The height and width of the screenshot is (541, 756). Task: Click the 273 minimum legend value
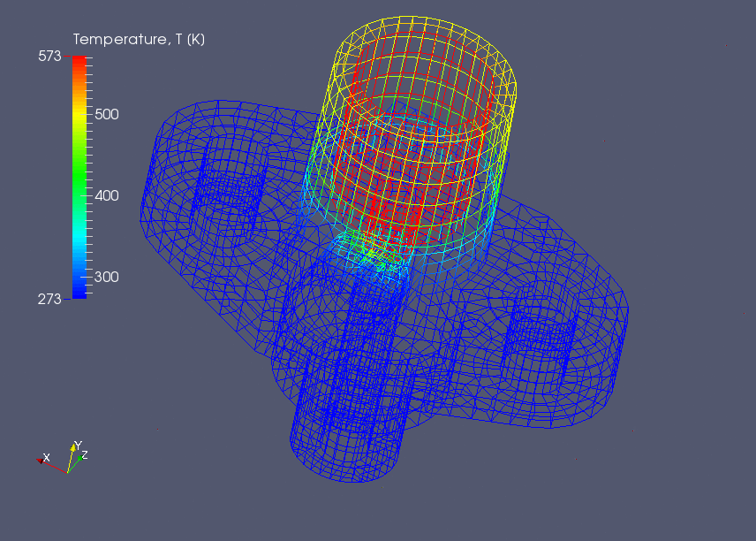point(49,299)
